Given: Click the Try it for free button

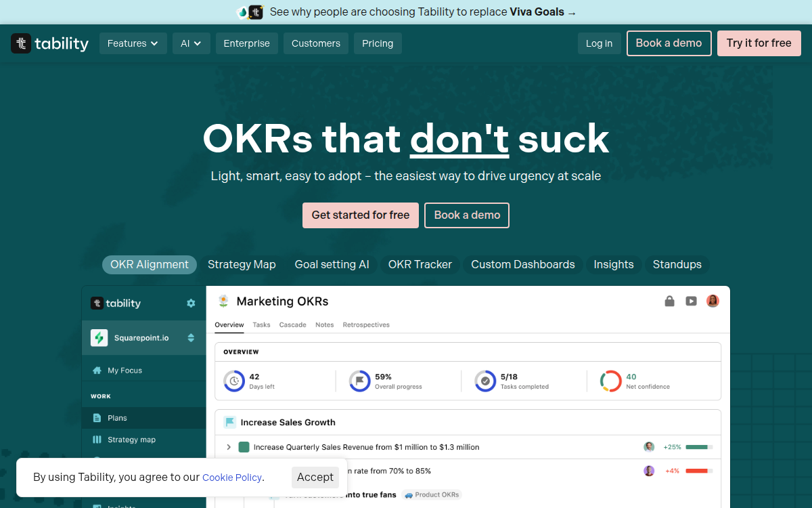Looking at the screenshot, I should tap(759, 43).
